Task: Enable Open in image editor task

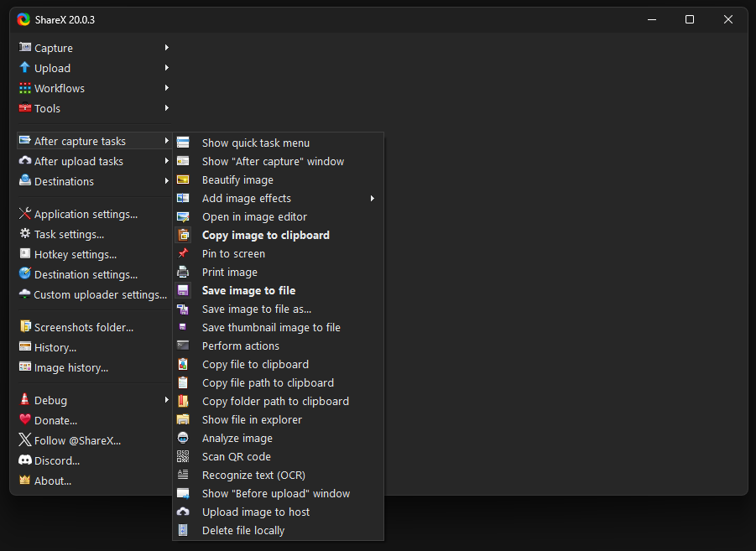Action: tap(279, 217)
